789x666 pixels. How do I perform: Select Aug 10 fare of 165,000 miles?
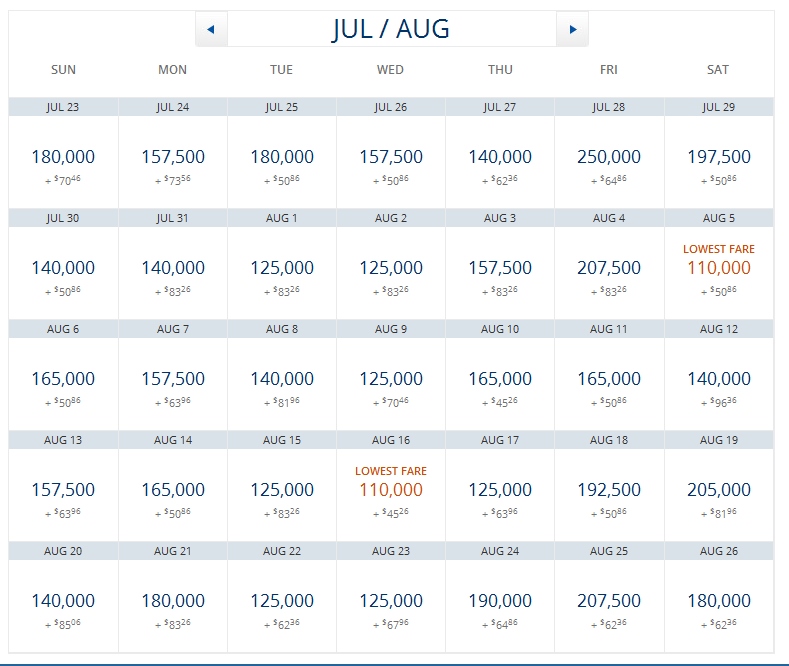[500, 379]
